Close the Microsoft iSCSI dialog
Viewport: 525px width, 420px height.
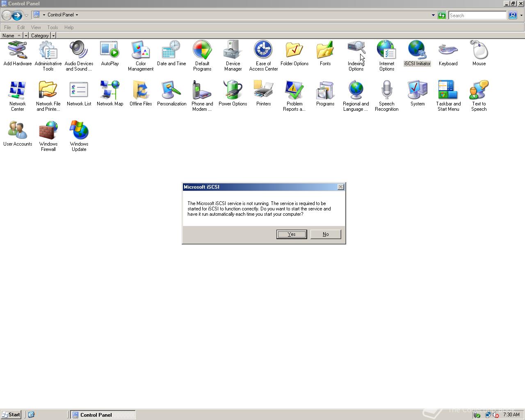341,187
